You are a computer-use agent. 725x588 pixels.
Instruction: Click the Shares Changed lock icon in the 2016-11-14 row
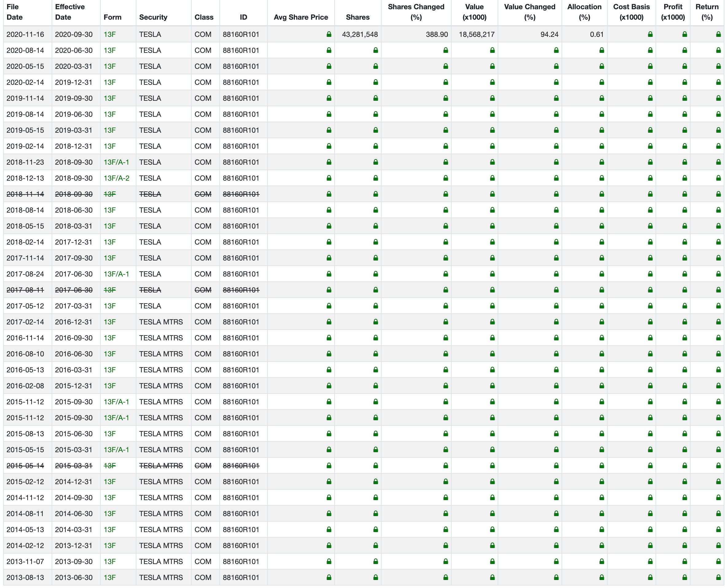(445, 338)
